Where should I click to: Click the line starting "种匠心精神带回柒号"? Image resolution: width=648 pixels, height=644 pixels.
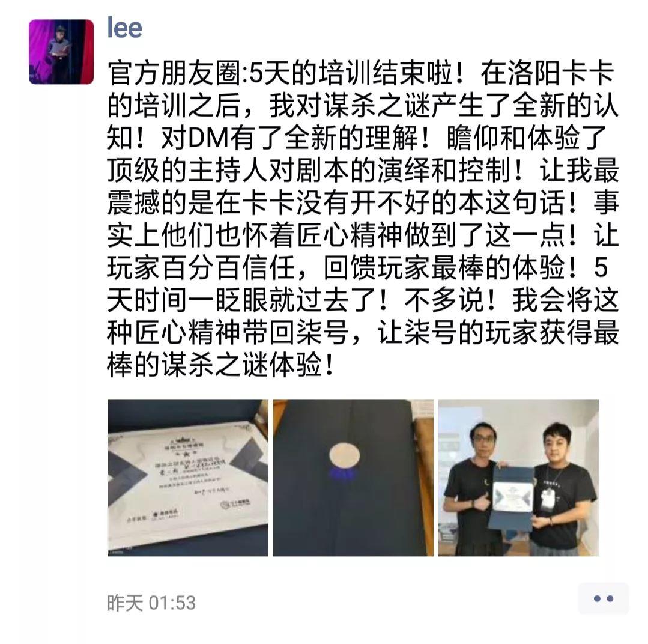(x=363, y=332)
